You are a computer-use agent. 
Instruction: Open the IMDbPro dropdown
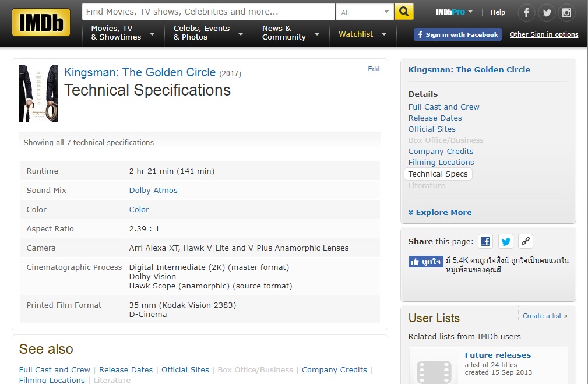(x=454, y=12)
